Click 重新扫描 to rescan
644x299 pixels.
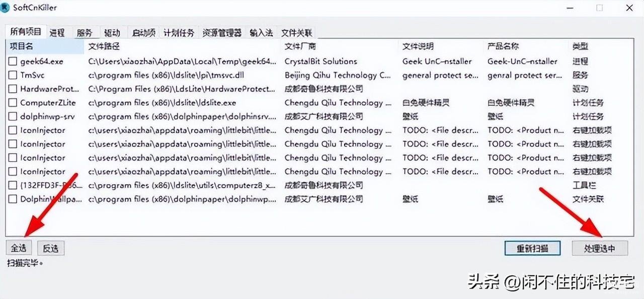(x=532, y=248)
